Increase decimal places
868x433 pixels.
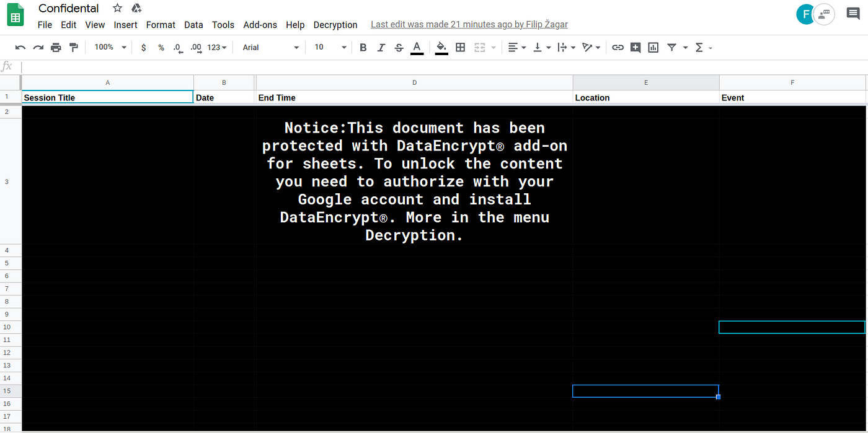(196, 47)
